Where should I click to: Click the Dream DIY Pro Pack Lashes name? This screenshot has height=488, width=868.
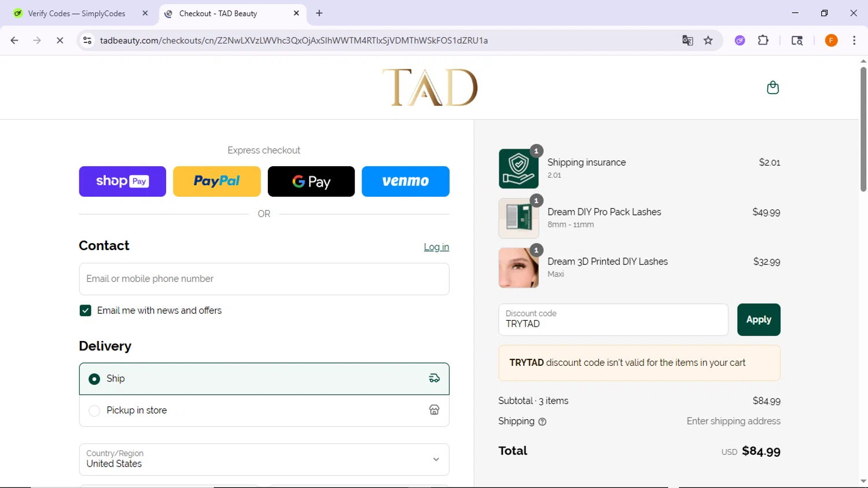(x=604, y=212)
